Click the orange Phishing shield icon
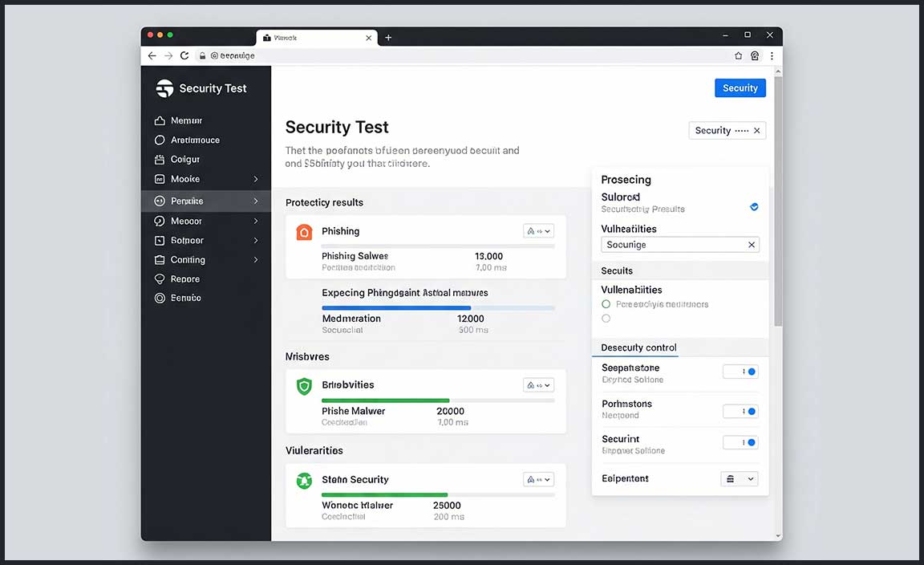The height and width of the screenshot is (565, 924). [304, 232]
